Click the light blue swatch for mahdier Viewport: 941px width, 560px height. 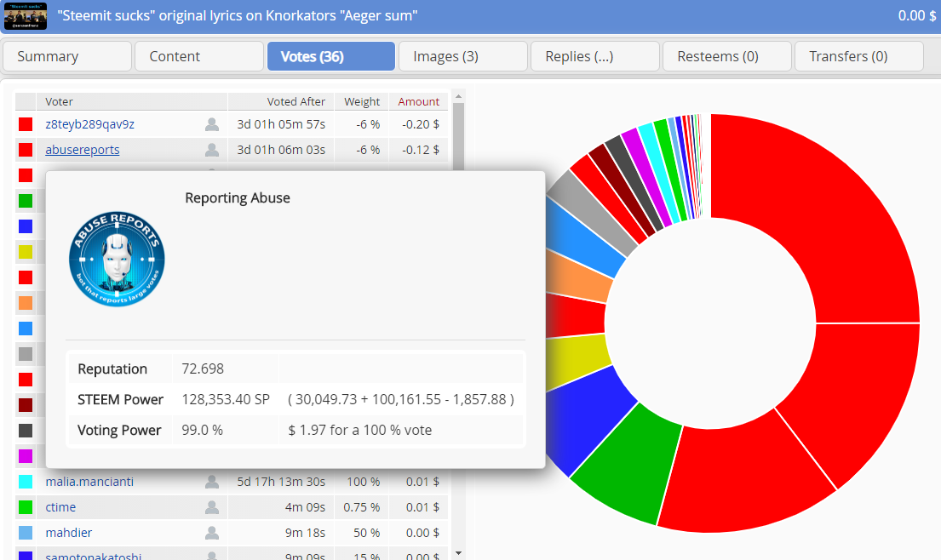[x=26, y=533]
